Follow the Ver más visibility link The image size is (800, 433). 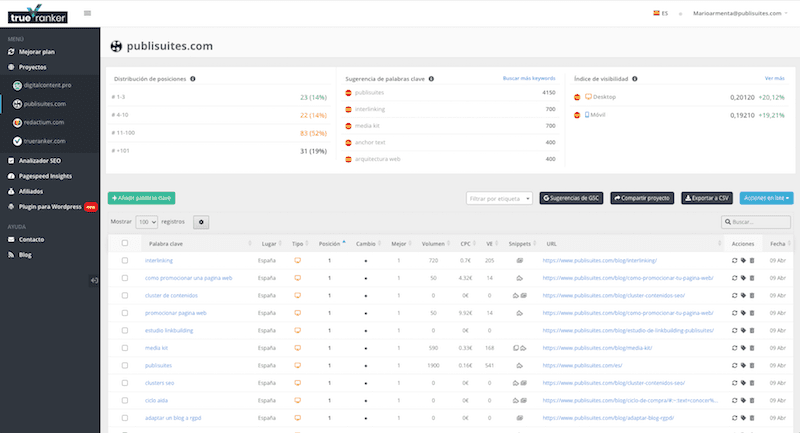pos(774,79)
